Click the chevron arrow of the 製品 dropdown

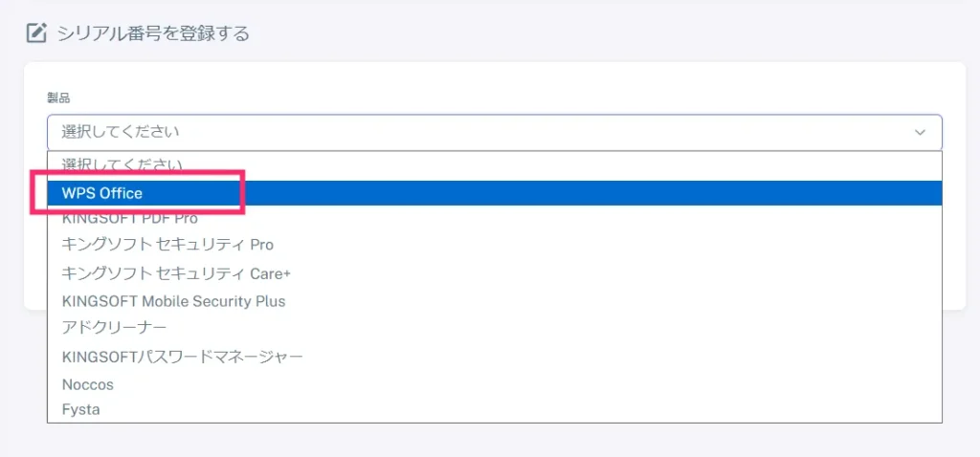[920, 132]
